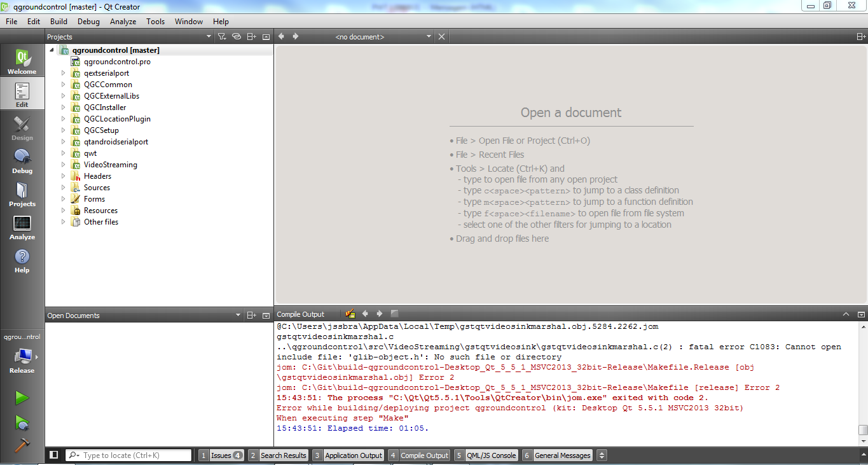This screenshot has height=465, width=868.
Task: Open filter tree options in Projects pane
Action: click(222, 37)
